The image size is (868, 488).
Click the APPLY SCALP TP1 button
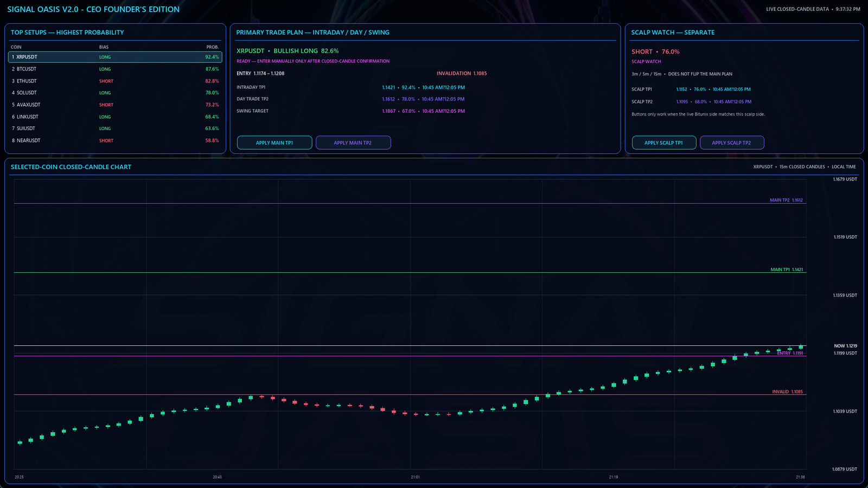coord(664,143)
